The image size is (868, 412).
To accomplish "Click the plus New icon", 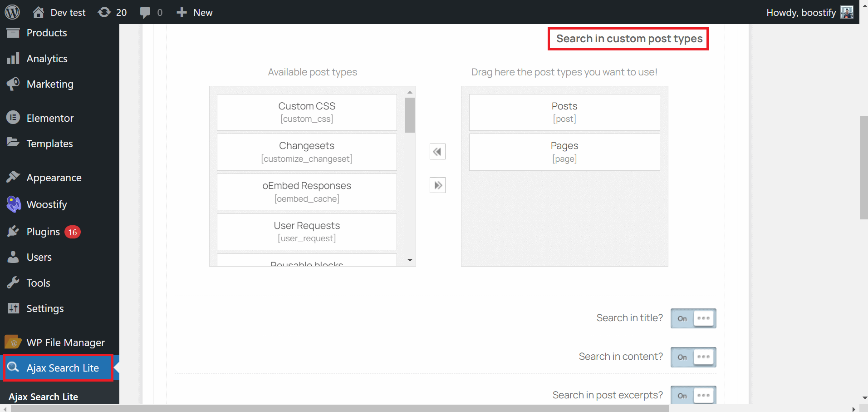I will [181, 12].
